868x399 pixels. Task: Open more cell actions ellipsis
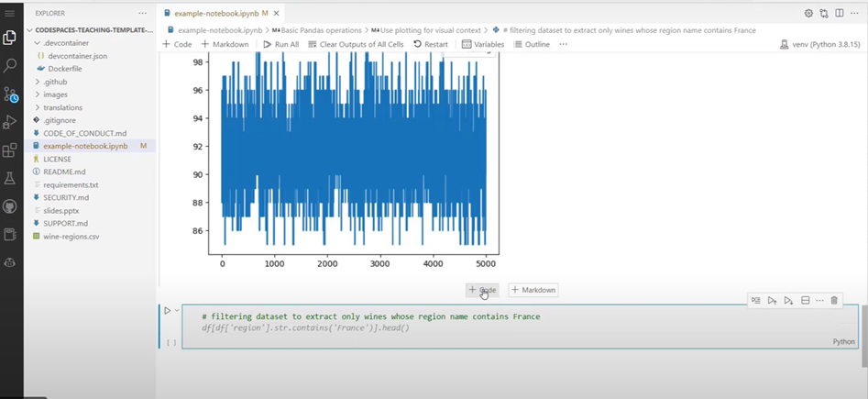tap(819, 300)
